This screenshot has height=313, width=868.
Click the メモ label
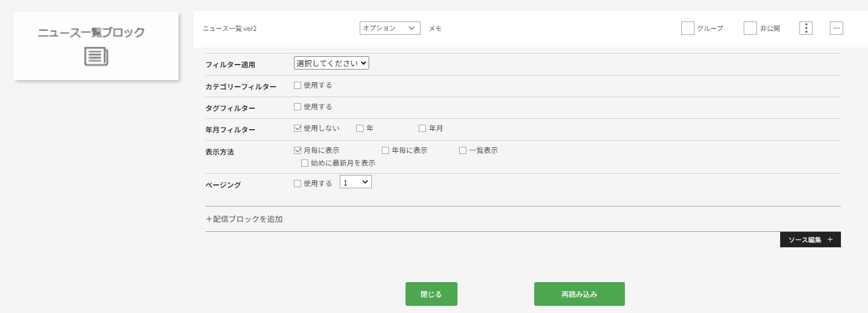click(435, 28)
